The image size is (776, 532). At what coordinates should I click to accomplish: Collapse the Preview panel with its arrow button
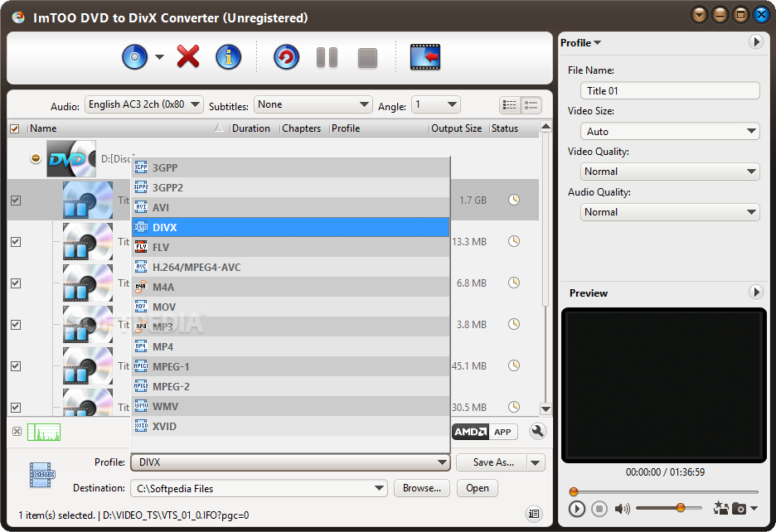755,292
